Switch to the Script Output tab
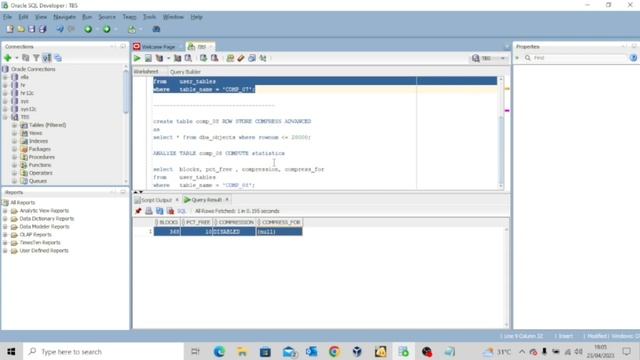This screenshot has width=640, height=360. coord(156,200)
